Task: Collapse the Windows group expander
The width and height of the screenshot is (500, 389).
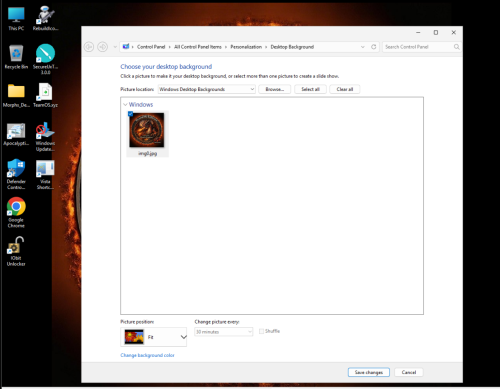Action: click(125, 105)
